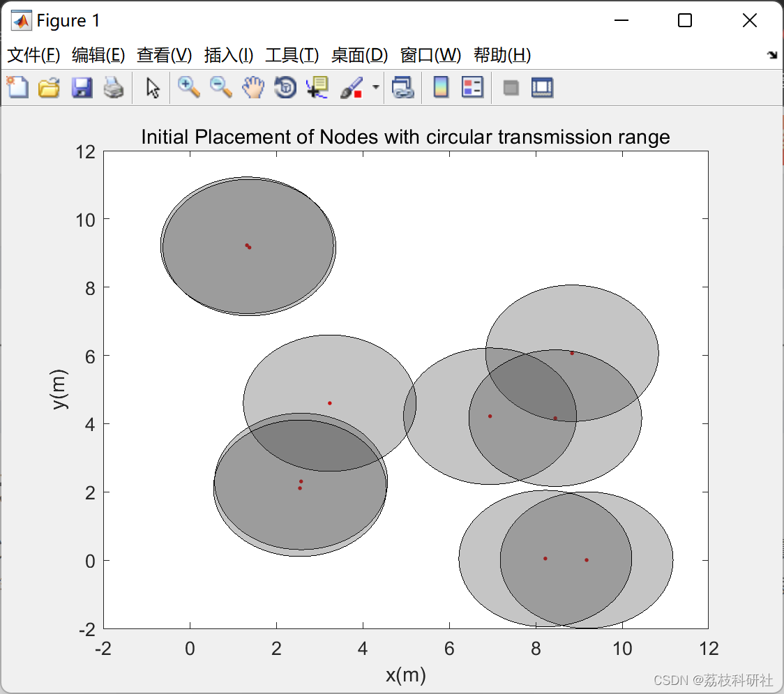Maximize the Figure 1 window
Image resolution: width=784 pixels, height=694 pixels.
pyautogui.click(x=685, y=20)
